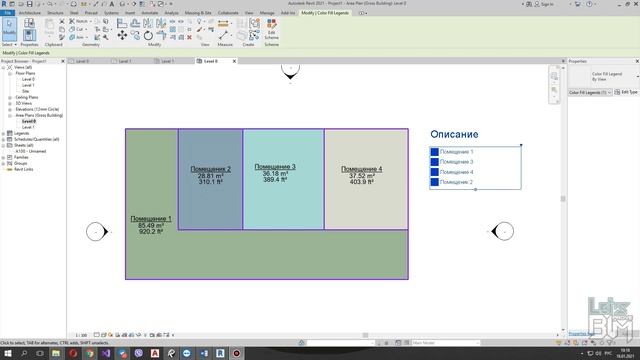Expand the 3D Views tree node
This screenshot has height=360, width=640.
click(10, 104)
